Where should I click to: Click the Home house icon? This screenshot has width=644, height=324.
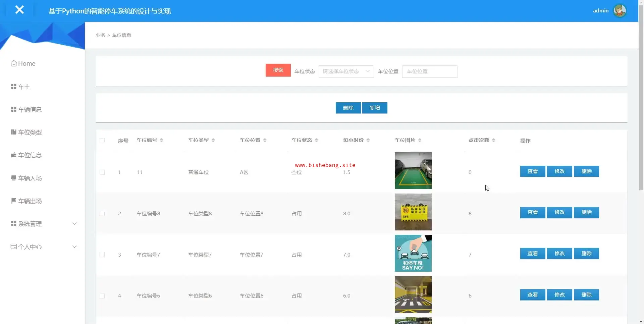13,63
